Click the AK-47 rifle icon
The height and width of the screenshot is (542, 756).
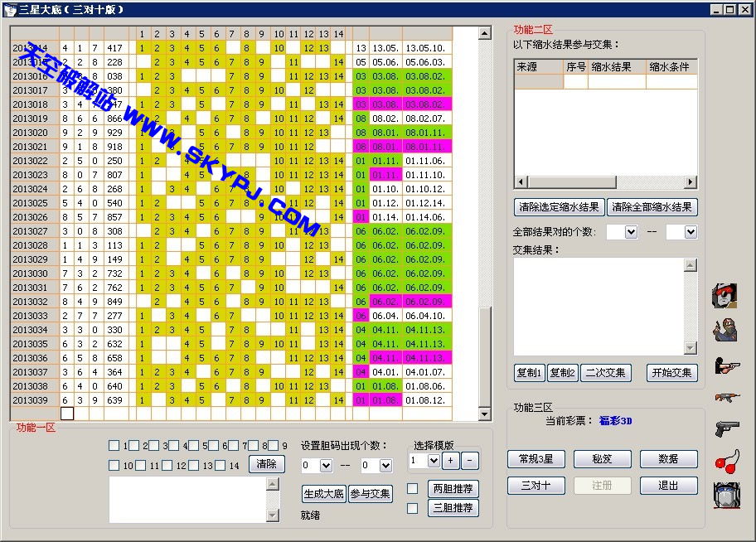(x=726, y=397)
